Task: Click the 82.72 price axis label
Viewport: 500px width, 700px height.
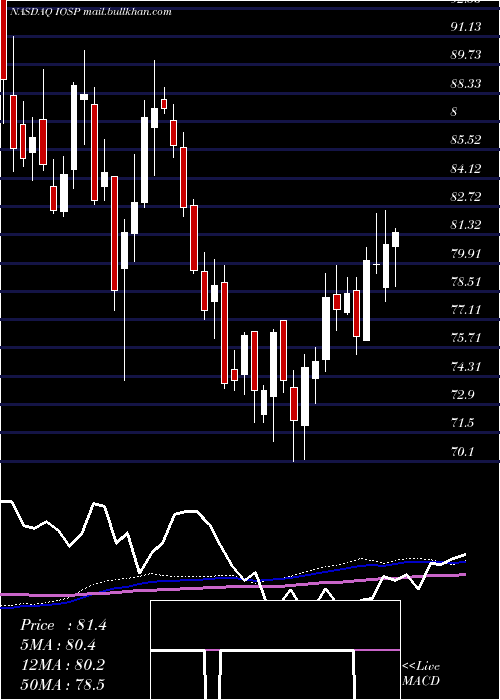Action: [466, 197]
